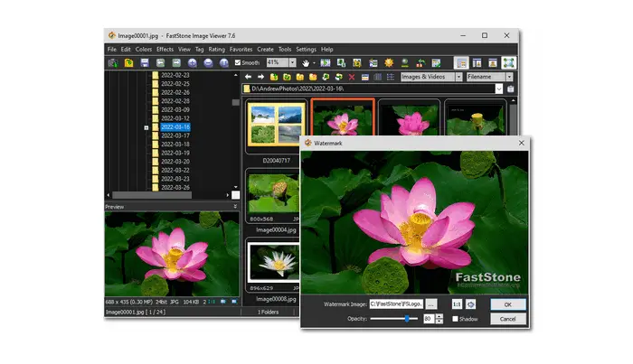
Task: Open the Favorites menu
Action: pos(241,49)
